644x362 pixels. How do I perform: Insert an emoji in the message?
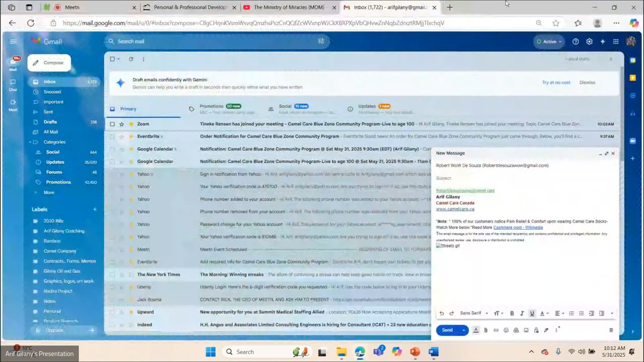[x=506, y=330]
